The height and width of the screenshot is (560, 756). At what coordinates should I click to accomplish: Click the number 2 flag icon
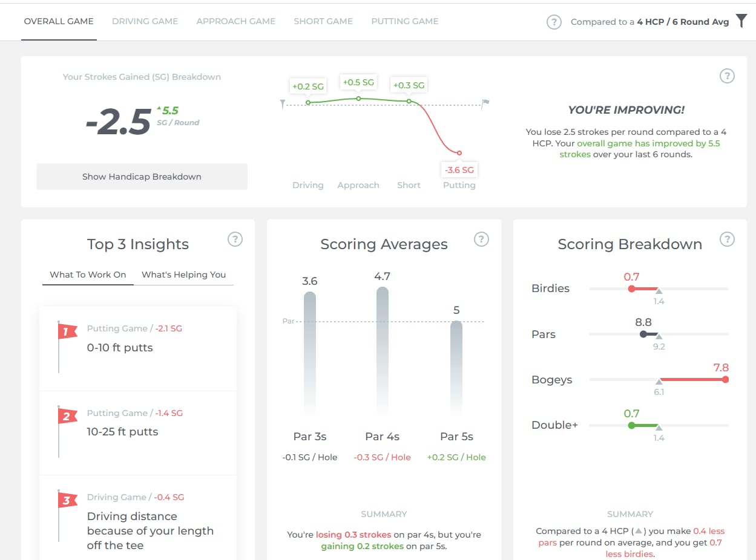(67, 416)
